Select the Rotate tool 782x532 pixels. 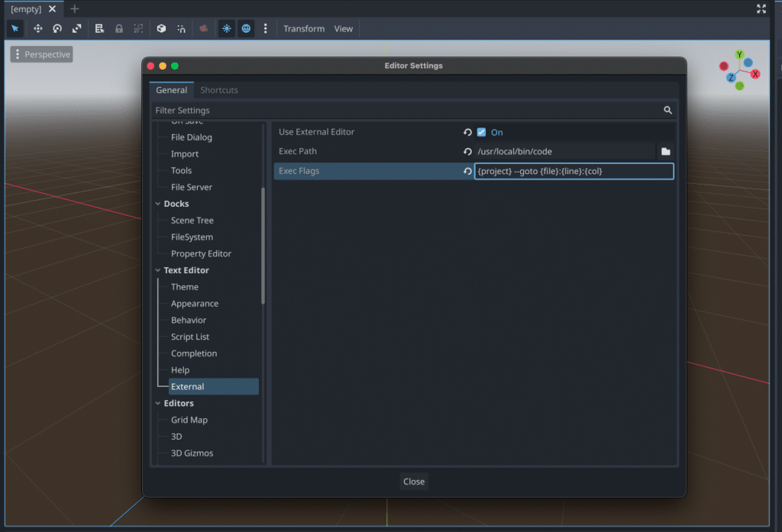(x=57, y=28)
